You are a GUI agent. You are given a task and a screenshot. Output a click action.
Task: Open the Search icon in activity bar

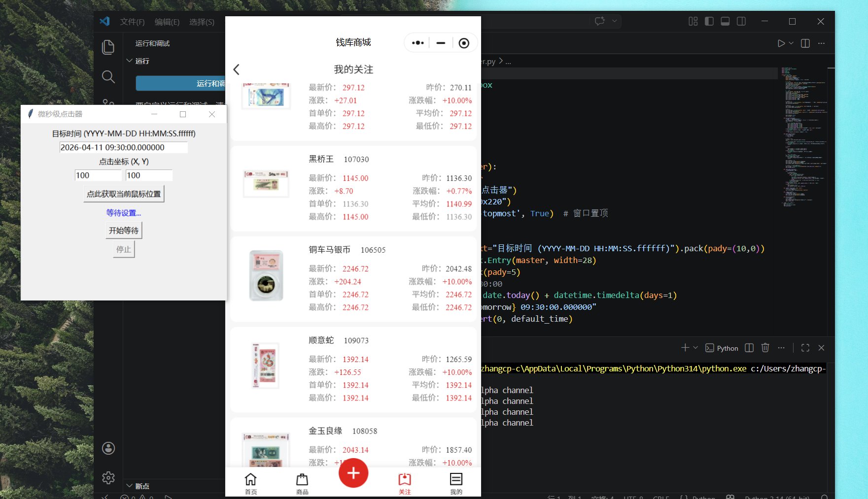click(x=108, y=77)
